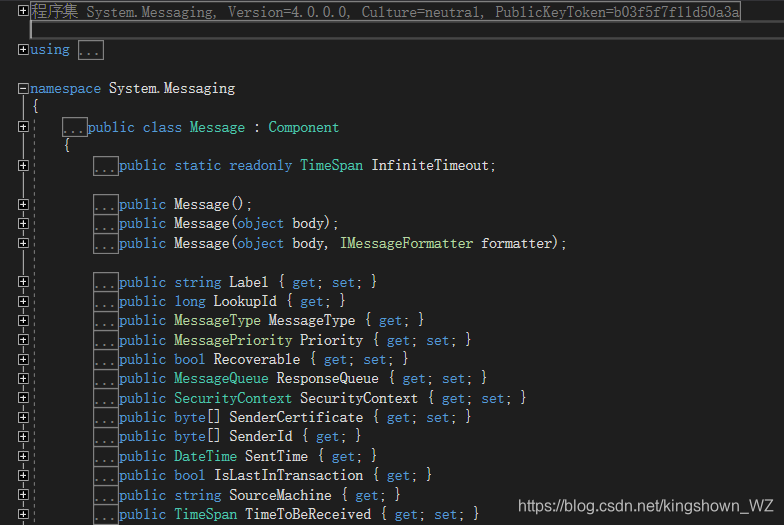Expand the 程序集 System.Messaging assembly header

tap(23, 10)
